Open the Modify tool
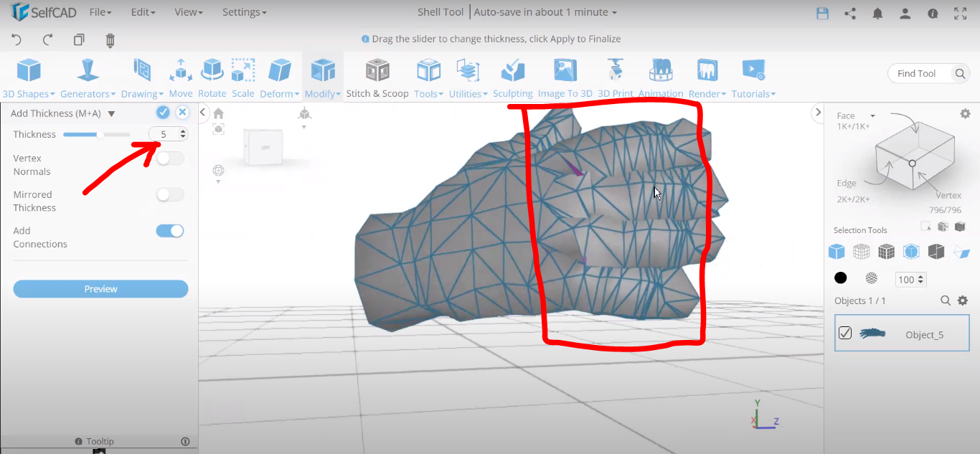This screenshot has width=980, height=454. [x=323, y=78]
